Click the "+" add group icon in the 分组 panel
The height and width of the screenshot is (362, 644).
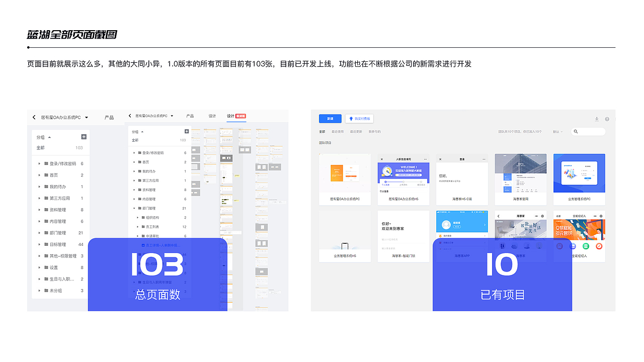pyautogui.click(x=84, y=137)
